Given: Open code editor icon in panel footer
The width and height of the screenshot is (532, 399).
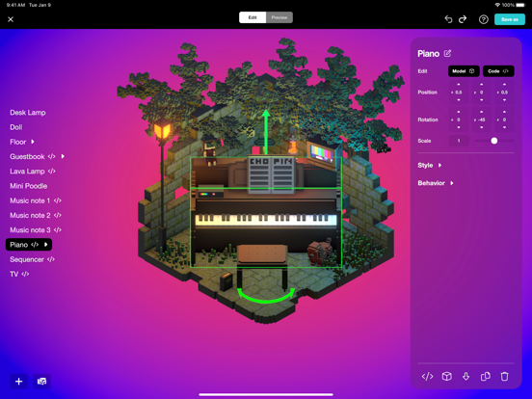Looking at the screenshot, I should (x=427, y=376).
